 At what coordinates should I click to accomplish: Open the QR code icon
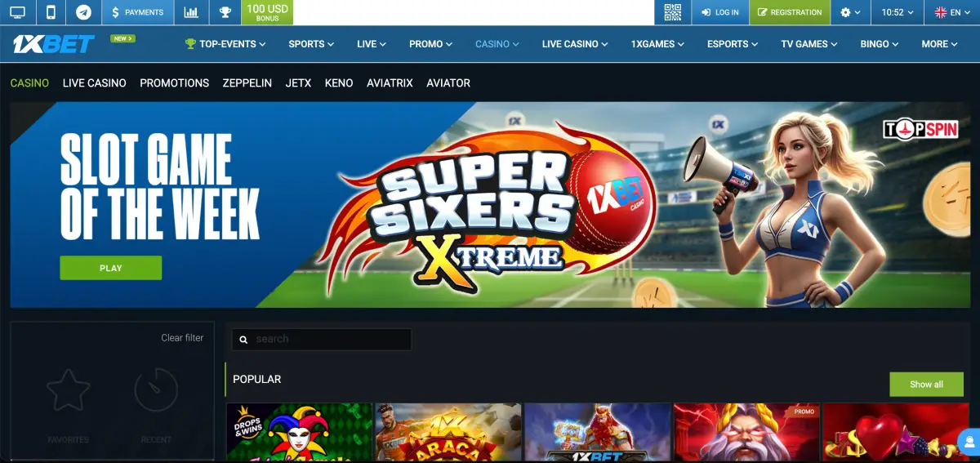(x=672, y=12)
